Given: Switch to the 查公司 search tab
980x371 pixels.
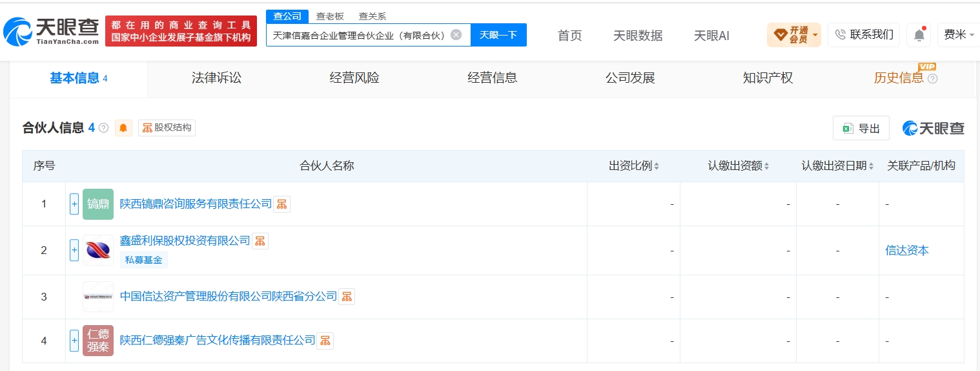Looking at the screenshot, I should click(x=287, y=16).
